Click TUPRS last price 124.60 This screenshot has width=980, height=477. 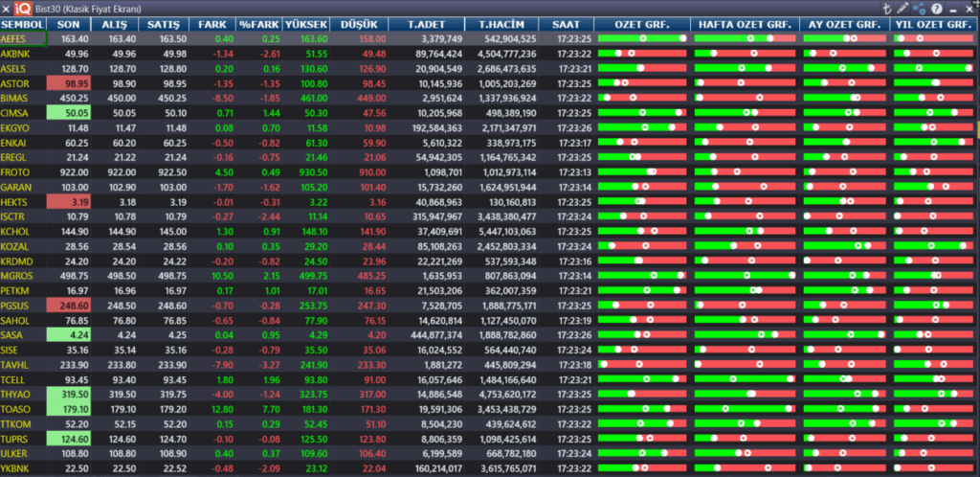coord(69,439)
